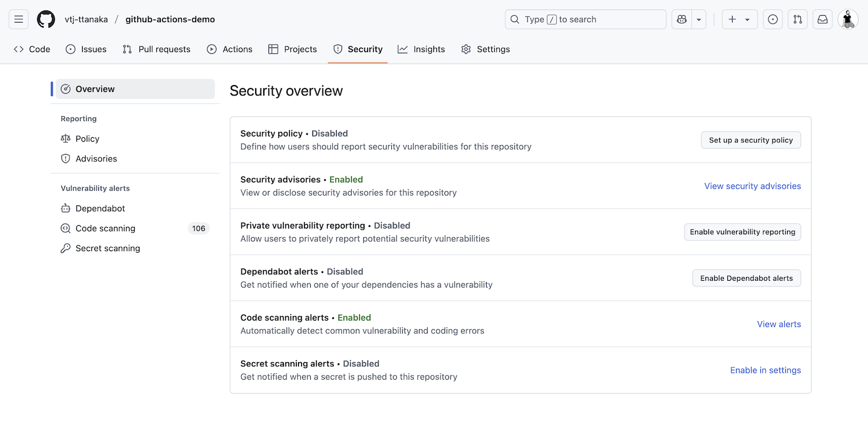Click the user profile avatar
The width and height of the screenshot is (868, 423).
[x=848, y=19]
